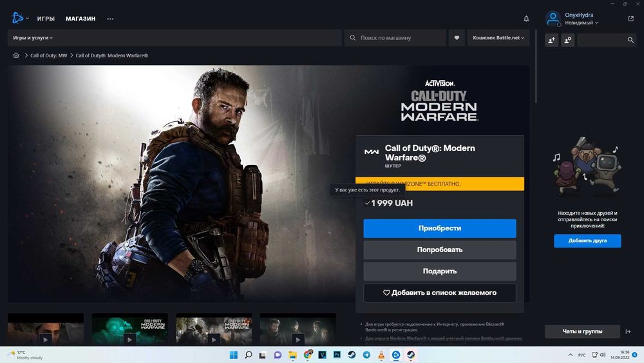644x363 pixels.
Task: Play the third Modern Warfare video thumbnail
Action: point(214,340)
